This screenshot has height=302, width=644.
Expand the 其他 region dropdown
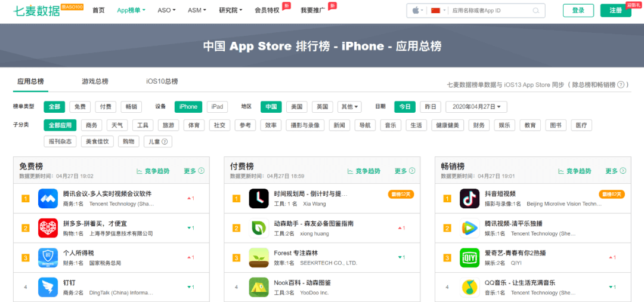[x=349, y=107]
